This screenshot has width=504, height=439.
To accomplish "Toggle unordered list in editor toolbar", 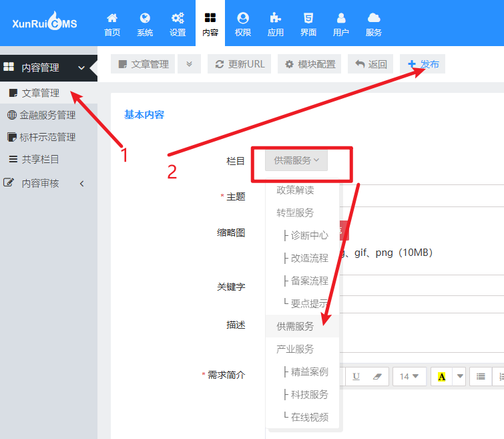I will tap(480, 377).
